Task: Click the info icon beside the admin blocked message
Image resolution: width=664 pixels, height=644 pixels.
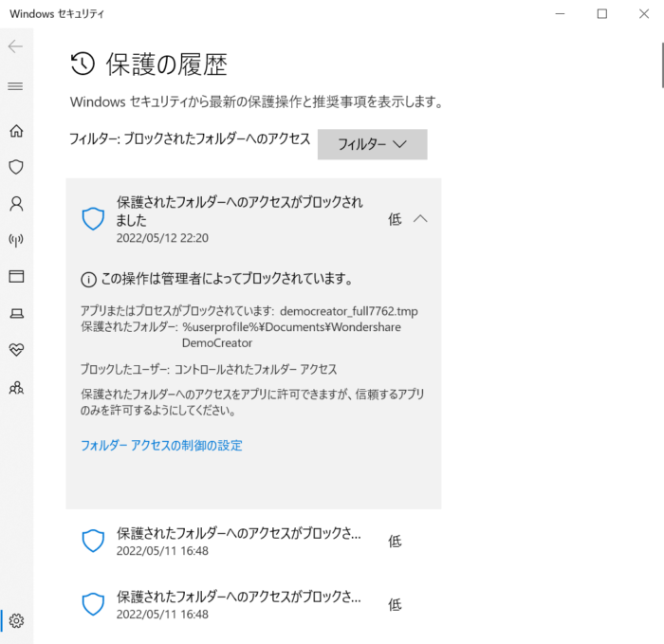Action: click(x=88, y=280)
